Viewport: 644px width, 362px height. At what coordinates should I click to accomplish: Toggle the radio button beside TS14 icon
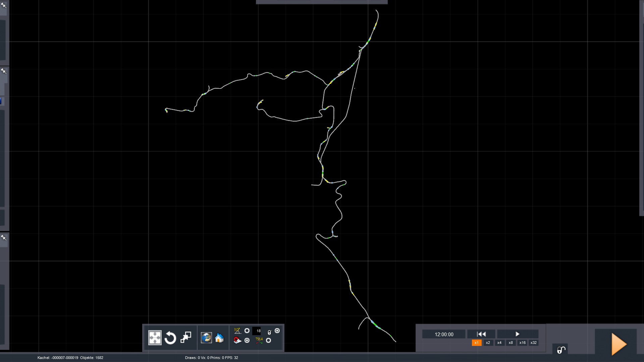pos(268,341)
